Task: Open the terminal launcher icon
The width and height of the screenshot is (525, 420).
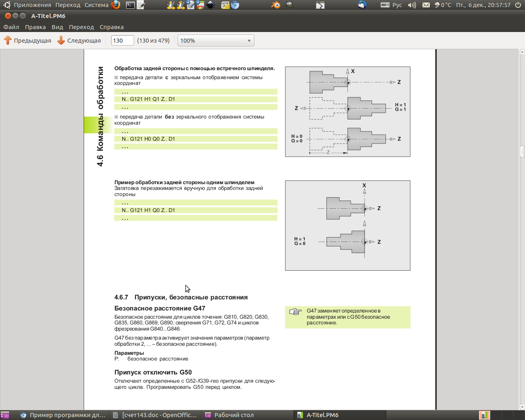Action: coord(130,5)
